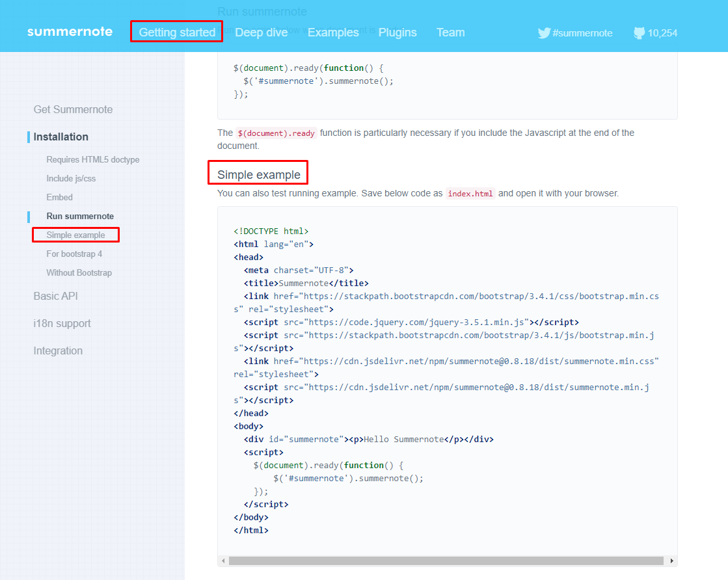This screenshot has height=580, width=728.
Task: Open the i18n support section
Action: (x=62, y=323)
